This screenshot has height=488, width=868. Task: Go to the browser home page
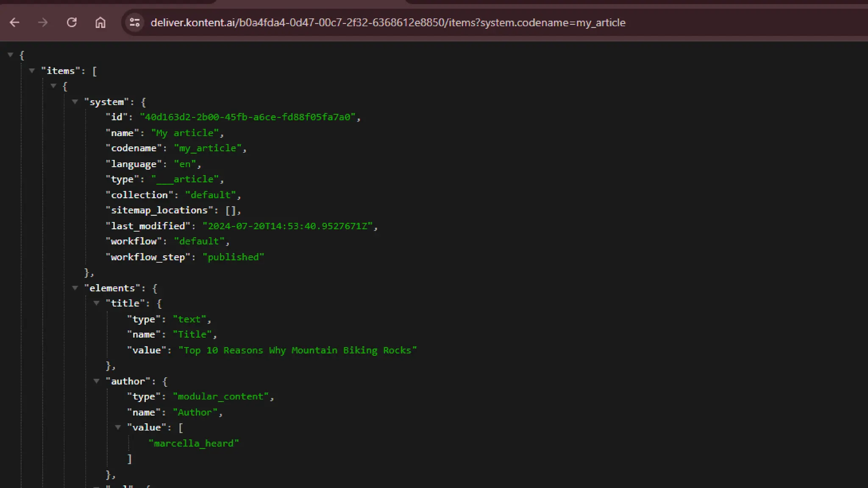(x=100, y=22)
